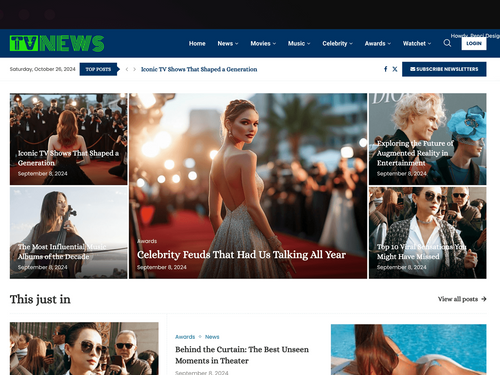Open the search magnifier icon

tap(447, 43)
